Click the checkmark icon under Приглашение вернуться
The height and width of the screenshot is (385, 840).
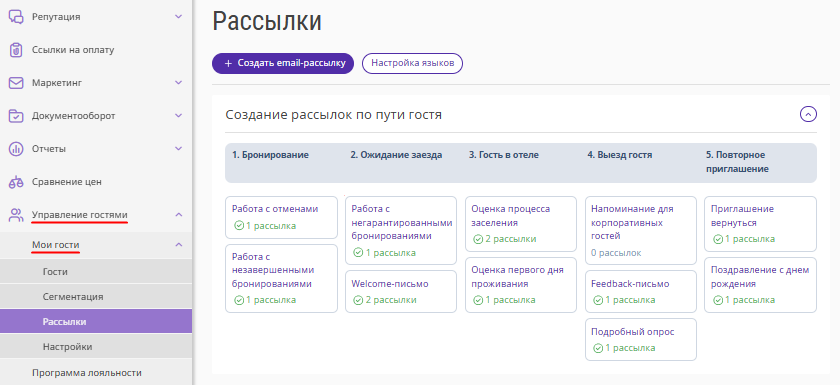pos(719,239)
